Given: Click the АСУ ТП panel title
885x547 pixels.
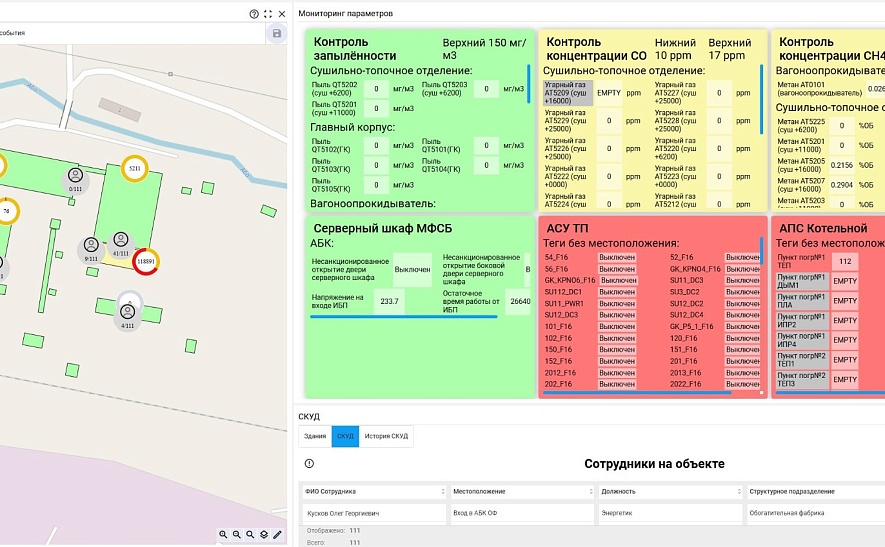Looking at the screenshot, I should click(567, 228).
